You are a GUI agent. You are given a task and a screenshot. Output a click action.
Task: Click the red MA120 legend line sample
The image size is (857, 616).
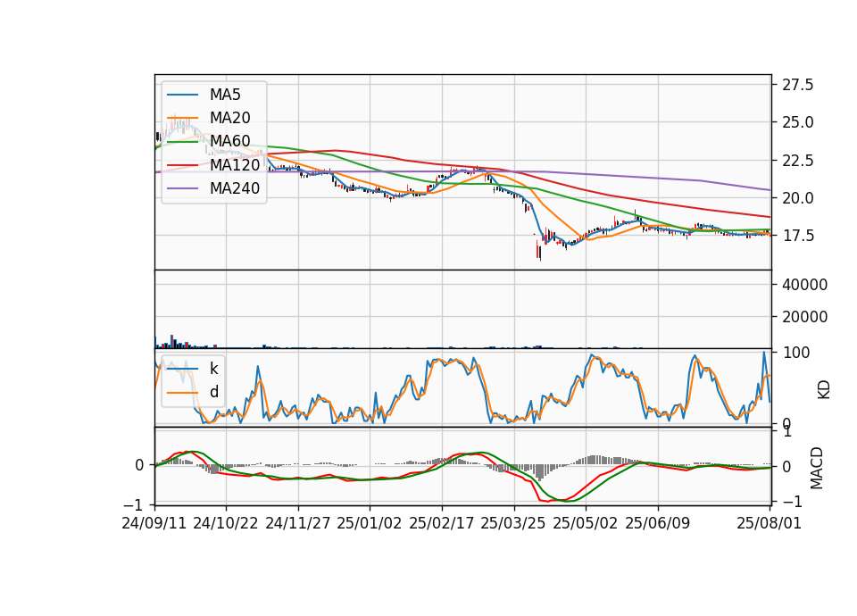182,165
